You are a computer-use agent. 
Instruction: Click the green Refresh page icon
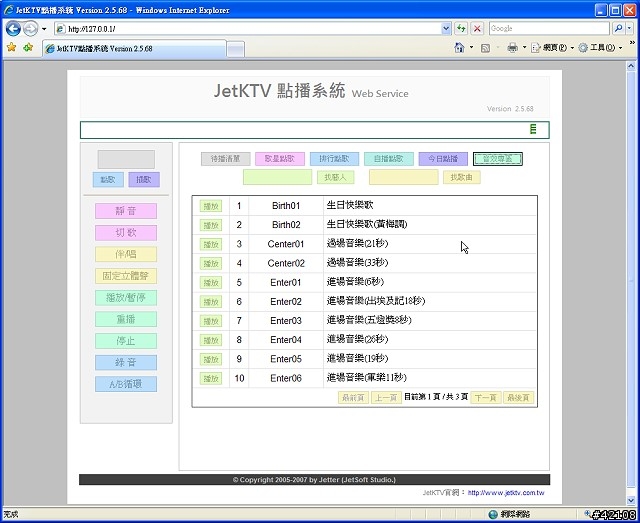[461, 29]
